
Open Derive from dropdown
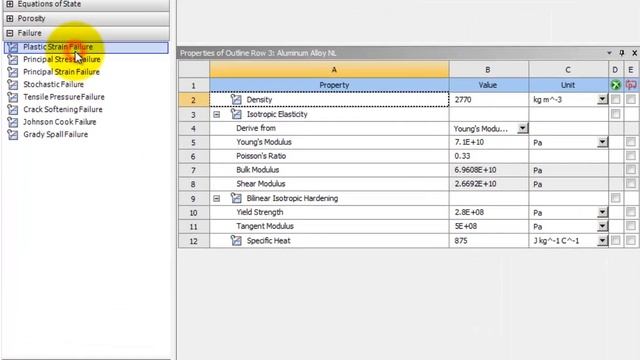[522, 128]
